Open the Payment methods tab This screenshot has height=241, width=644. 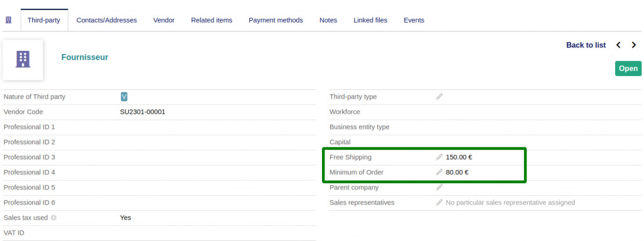tap(275, 20)
